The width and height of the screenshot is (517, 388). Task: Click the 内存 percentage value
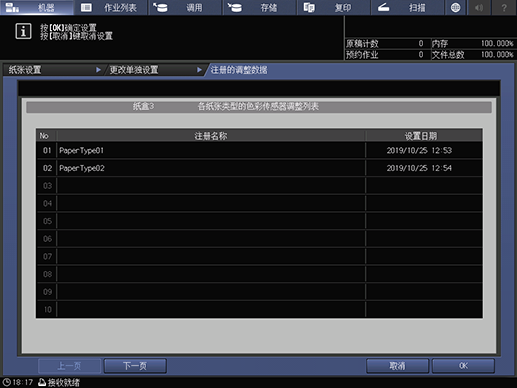[497, 43]
